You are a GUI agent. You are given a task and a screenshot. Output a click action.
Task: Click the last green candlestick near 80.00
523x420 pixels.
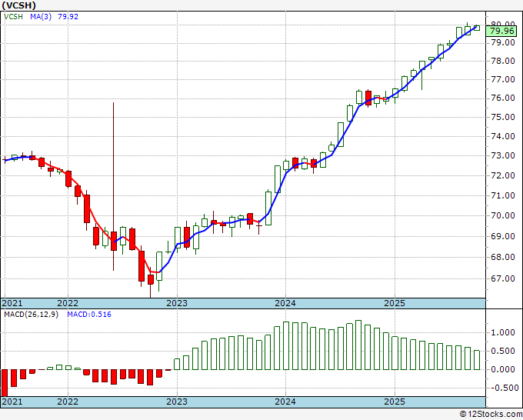[x=477, y=28]
